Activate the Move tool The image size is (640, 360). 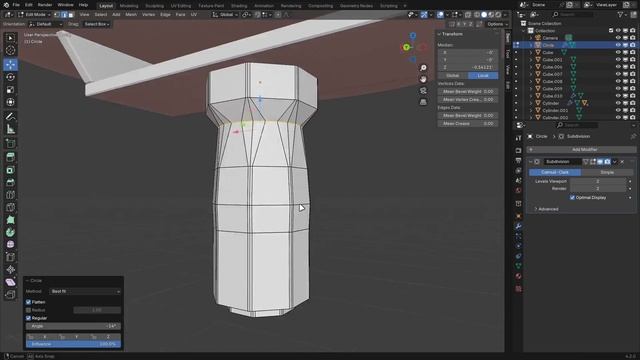tap(11, 64)
